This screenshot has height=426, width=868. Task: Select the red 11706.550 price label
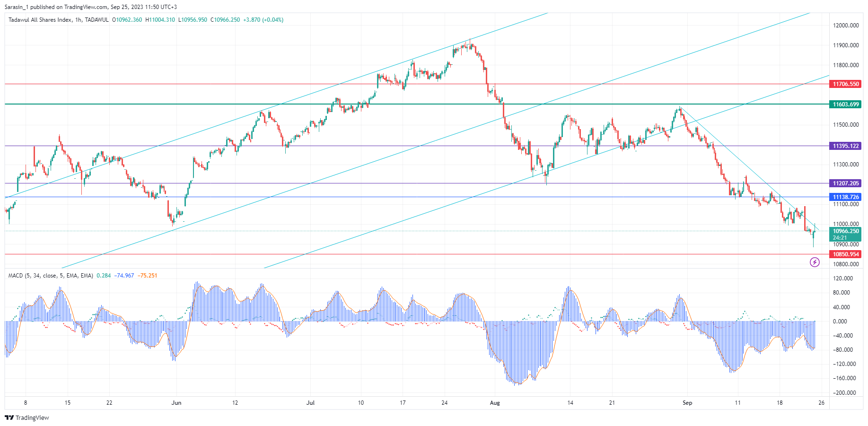(846, 84)
